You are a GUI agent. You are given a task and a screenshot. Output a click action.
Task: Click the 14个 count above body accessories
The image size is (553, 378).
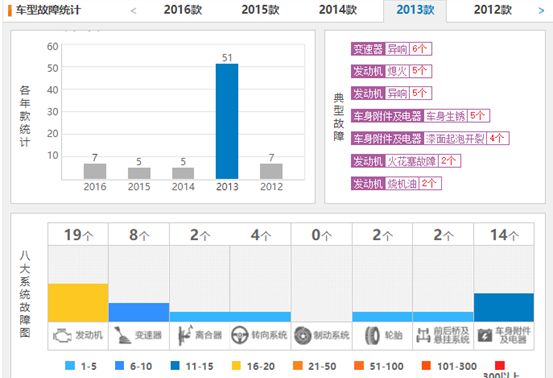point(504,235)
